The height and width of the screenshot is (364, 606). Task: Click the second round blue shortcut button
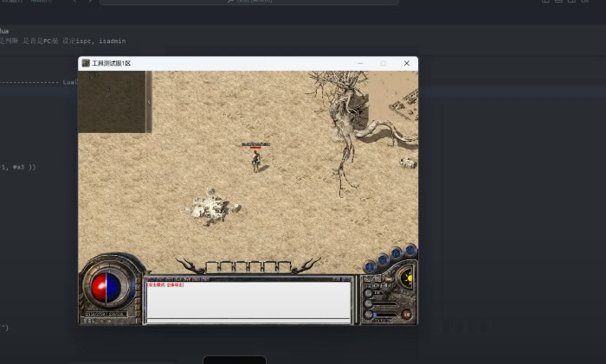pos(383,259)
